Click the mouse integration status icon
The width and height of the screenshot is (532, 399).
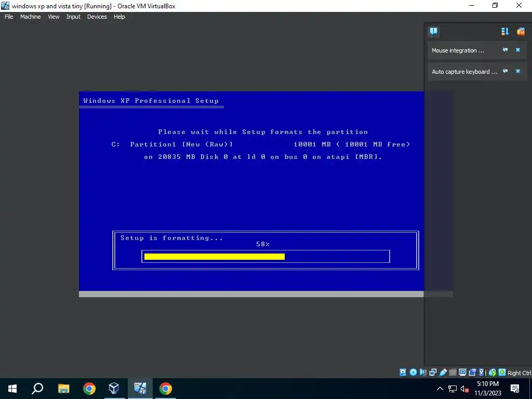pyautogui.click(x=493, y=372)
